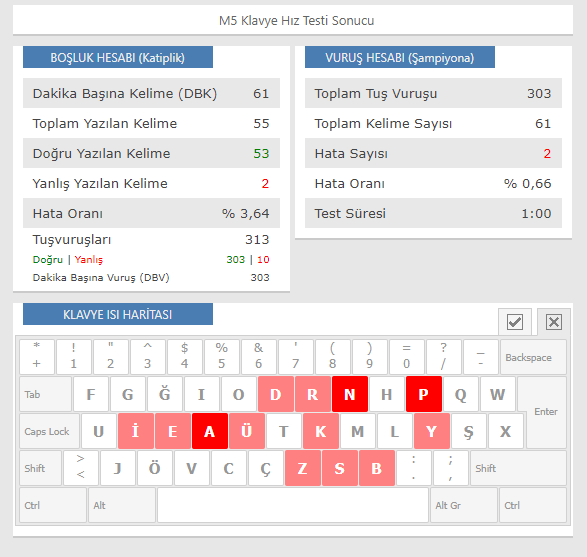Click the Dakika Başına Kelime (DBK) row
Screen dimensions: 587x557
[x=151, y=93]
